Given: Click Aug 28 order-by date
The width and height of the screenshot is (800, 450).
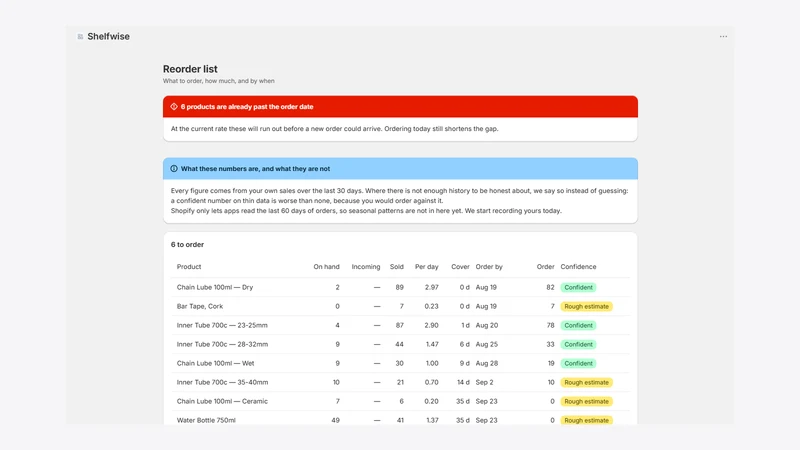Looking at the screenshot, I should point(487,363).
